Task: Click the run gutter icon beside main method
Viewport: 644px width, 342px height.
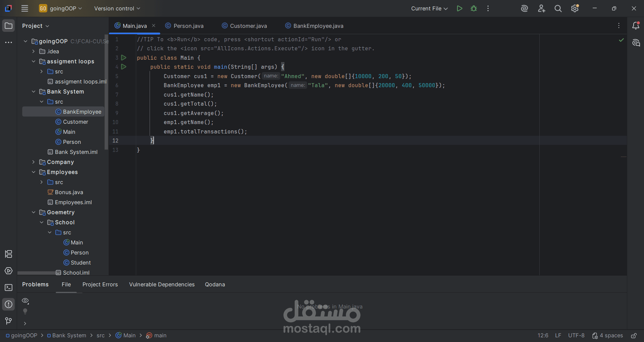Action: point(124,67)
